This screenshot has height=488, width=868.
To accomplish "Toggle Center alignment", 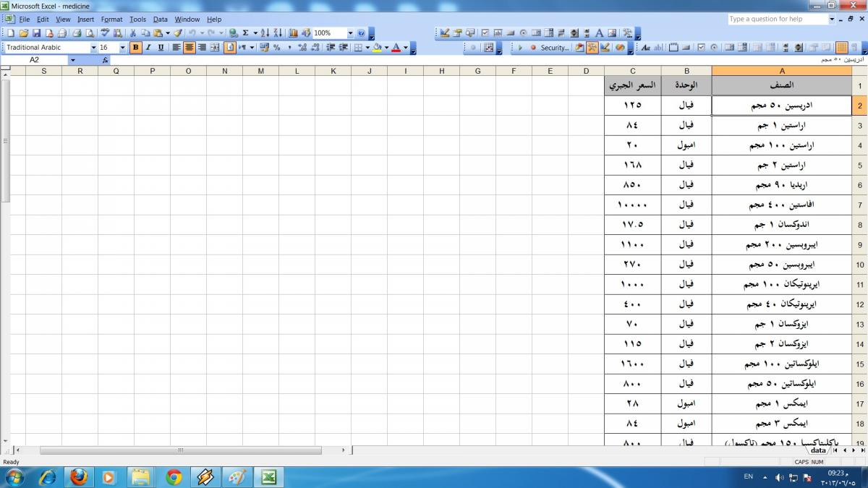I will click(x=189, y=48).
